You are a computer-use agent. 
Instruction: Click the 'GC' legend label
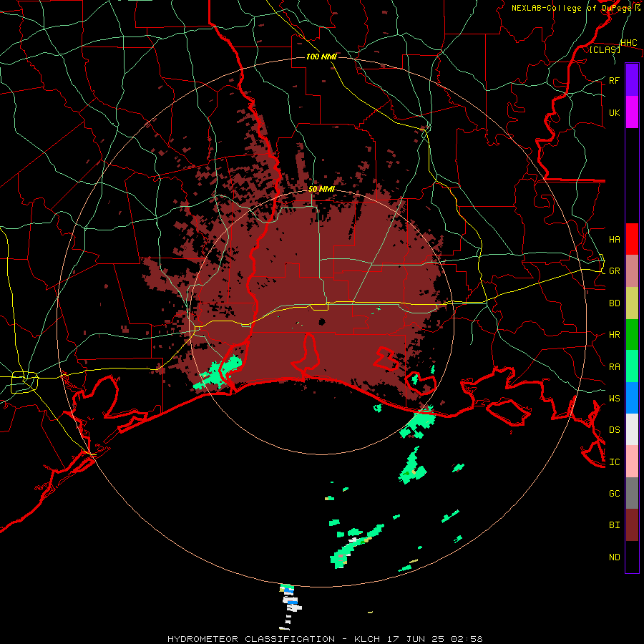615,494
